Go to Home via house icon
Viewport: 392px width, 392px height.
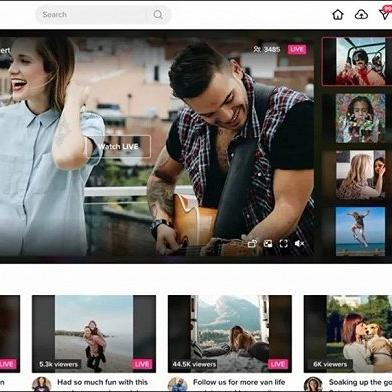tap(338, 14)
